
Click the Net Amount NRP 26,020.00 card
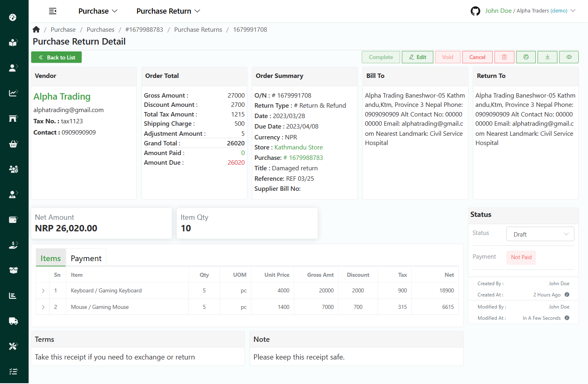[x=101, y=223]
